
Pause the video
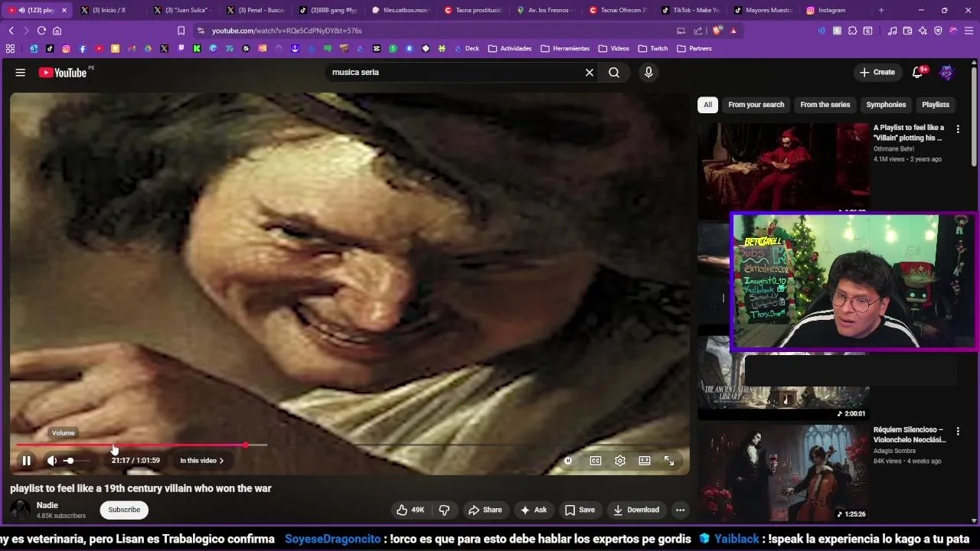pyautogui.click(x=26, y=461)
